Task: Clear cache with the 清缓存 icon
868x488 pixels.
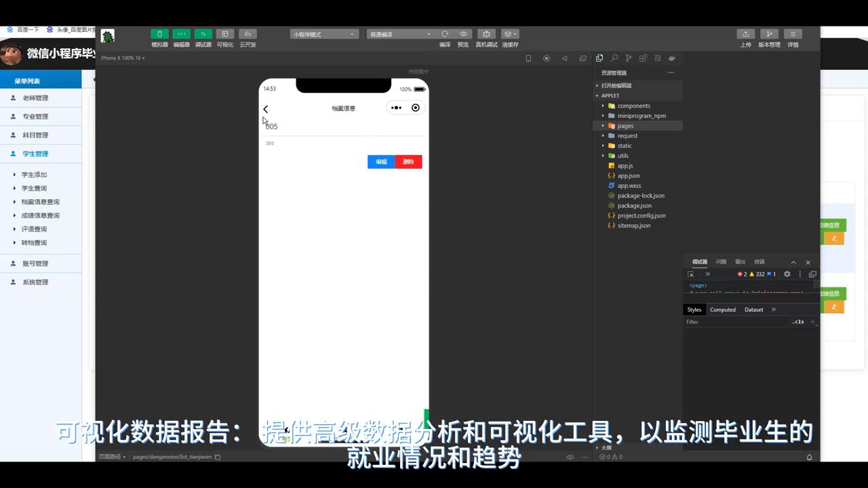Action: [510, 34]
